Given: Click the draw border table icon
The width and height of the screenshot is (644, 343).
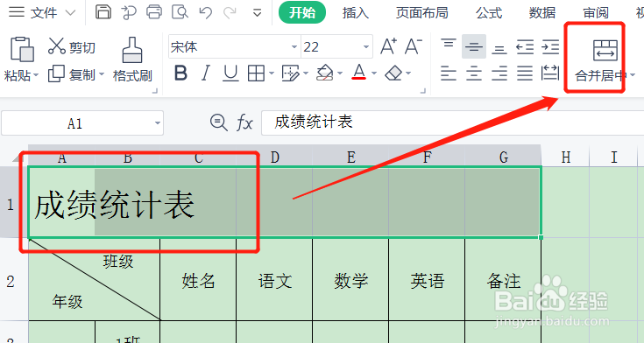Looking at the screenshot, I should point(290,73).
